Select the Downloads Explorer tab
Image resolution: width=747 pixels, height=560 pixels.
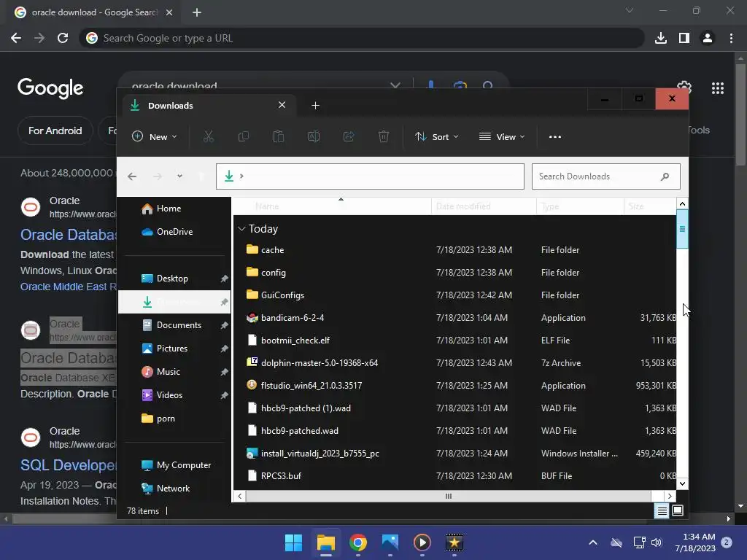coord(209,105)
